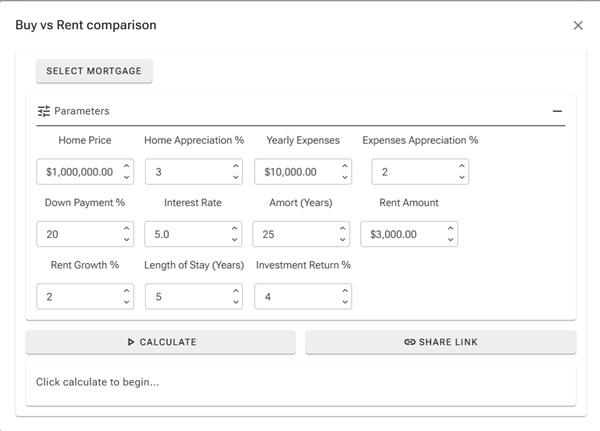Decrease Home Price with down arrow
The image size is (600, 431).
pos(126,178)
